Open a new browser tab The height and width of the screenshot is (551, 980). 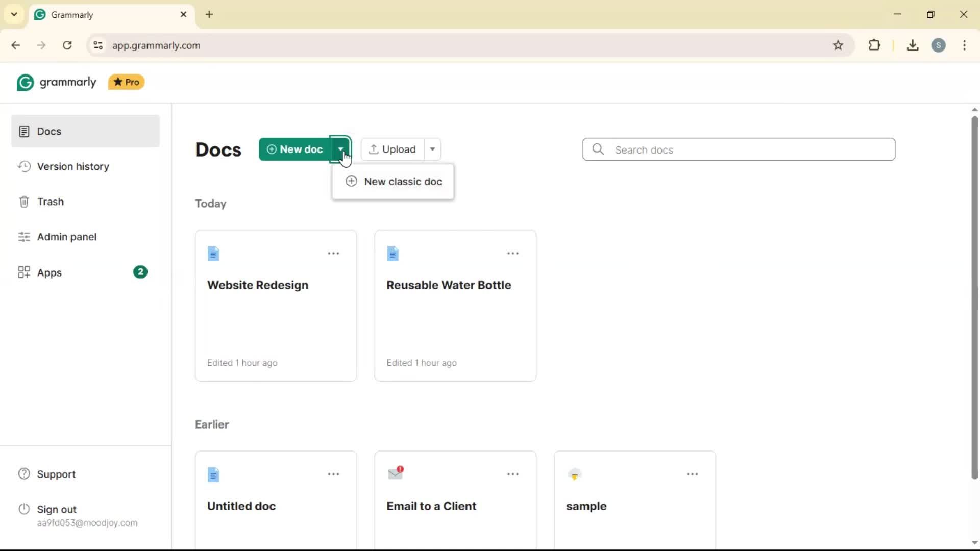point(209,15)
